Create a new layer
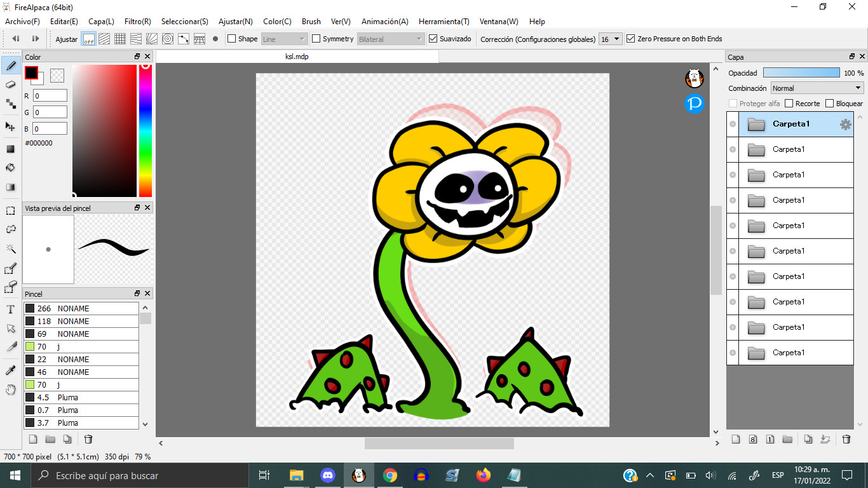The height and width of the screenshot is (488, 868). pyautogui.click(x=735, y=439)
